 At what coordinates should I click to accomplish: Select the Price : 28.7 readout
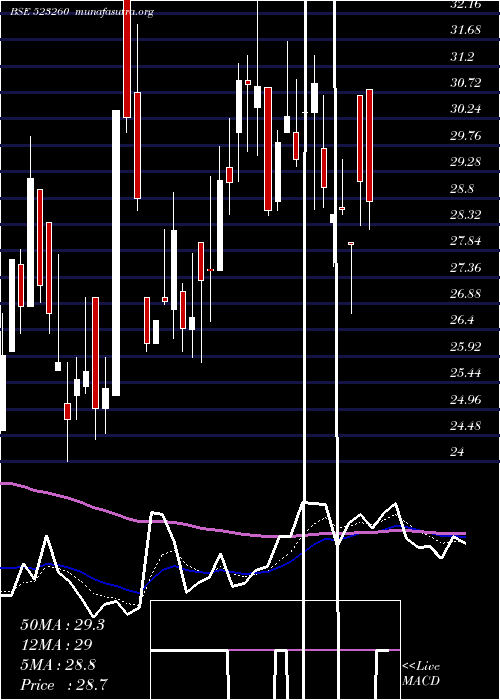[64, 685]
